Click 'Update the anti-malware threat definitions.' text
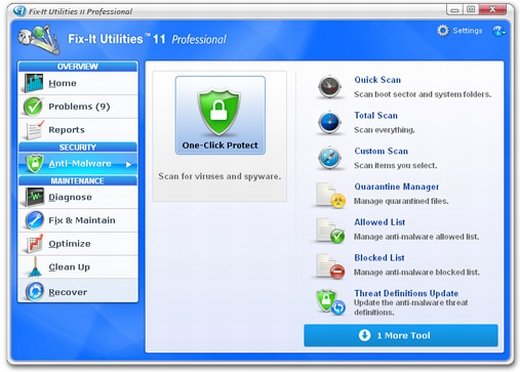 point(411,307)
